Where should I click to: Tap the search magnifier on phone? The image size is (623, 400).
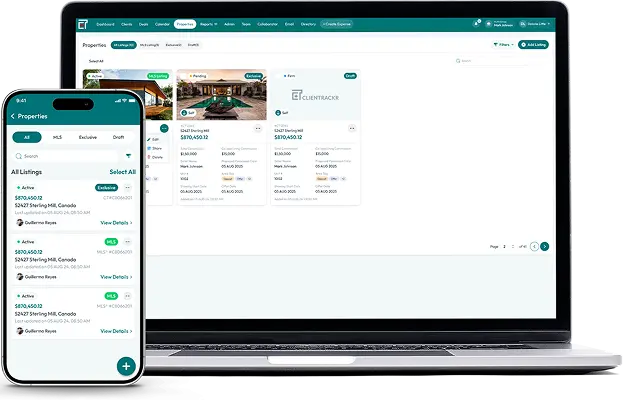click(x=18, y=156)
